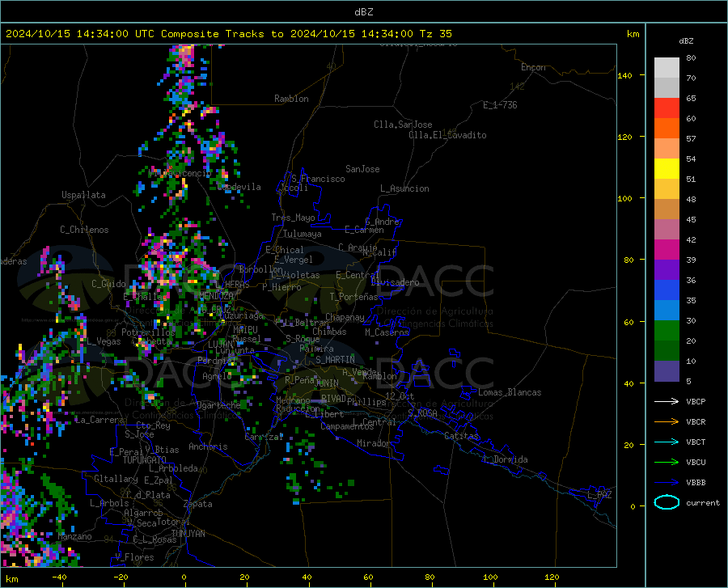
Task: Select the light gray 70–80 dBZ swatch
Action: [667, 68]
